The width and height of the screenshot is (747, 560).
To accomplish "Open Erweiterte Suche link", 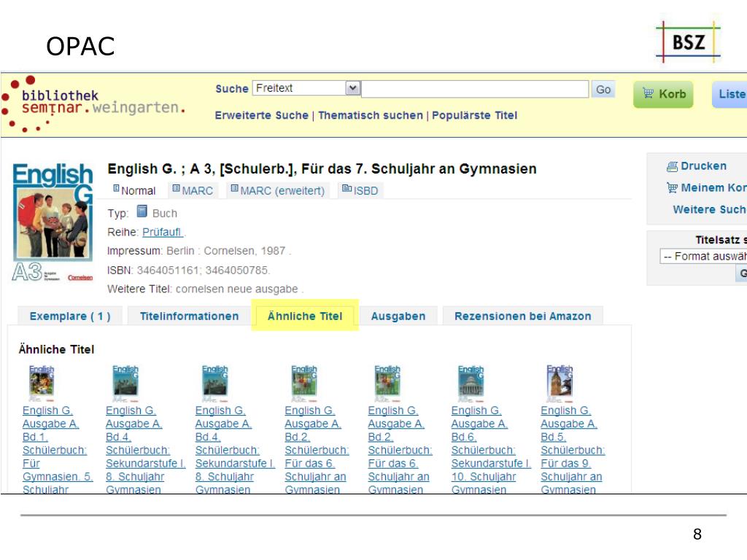I will pyautogui.click(x=262, y=115).
